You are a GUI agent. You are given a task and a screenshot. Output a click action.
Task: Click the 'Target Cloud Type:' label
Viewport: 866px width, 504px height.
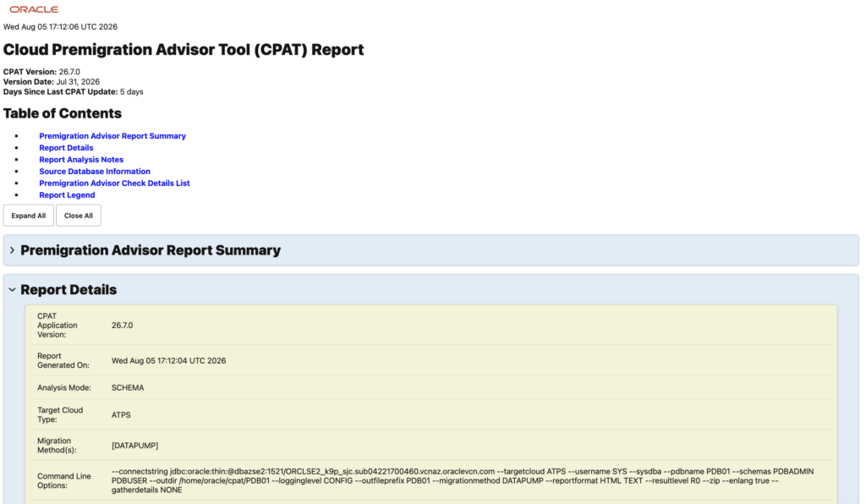[60, 414]
